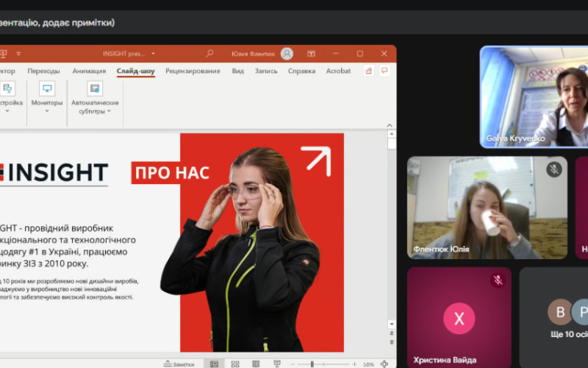Screen dimensions: 588x368
Task: Go to previous slide double-arrow
Action: click(x=392, y=333)
